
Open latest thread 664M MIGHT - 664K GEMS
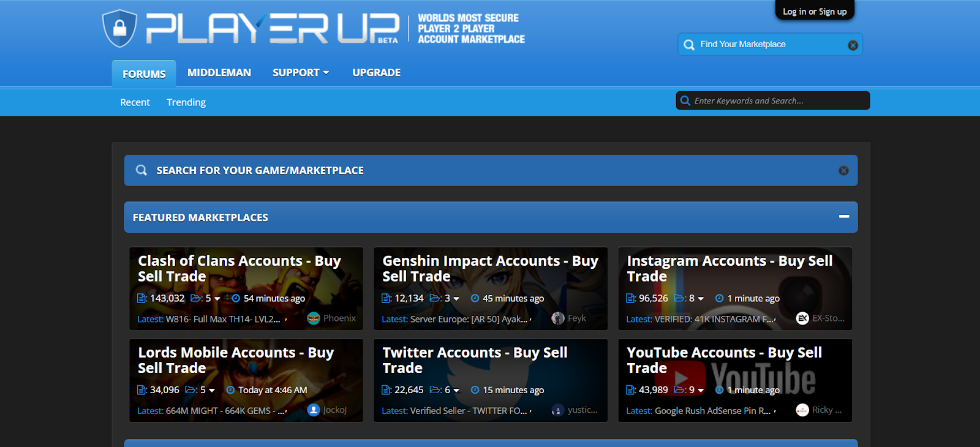[x=225, y=411]
